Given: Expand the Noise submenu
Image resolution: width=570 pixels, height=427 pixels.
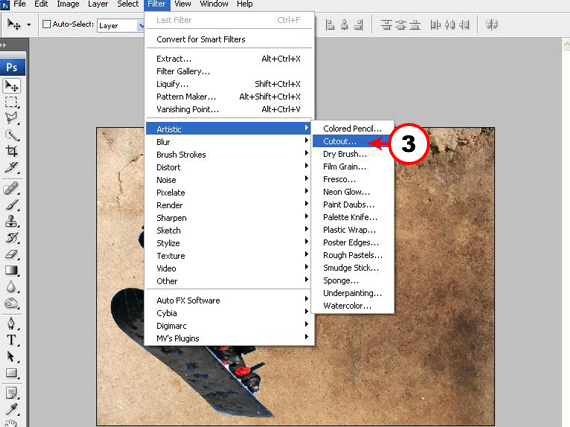Looking at the screenshot, I should (x=228, y=180).
